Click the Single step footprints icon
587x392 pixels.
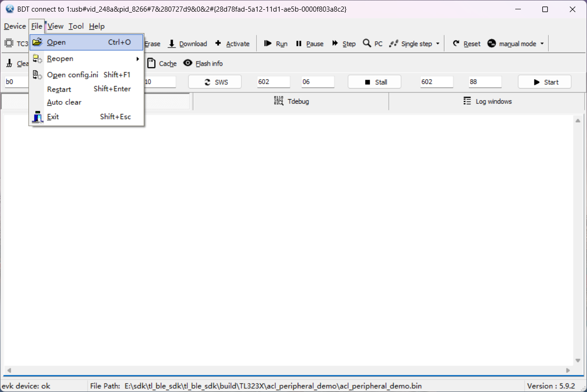[x=394, y=43]
